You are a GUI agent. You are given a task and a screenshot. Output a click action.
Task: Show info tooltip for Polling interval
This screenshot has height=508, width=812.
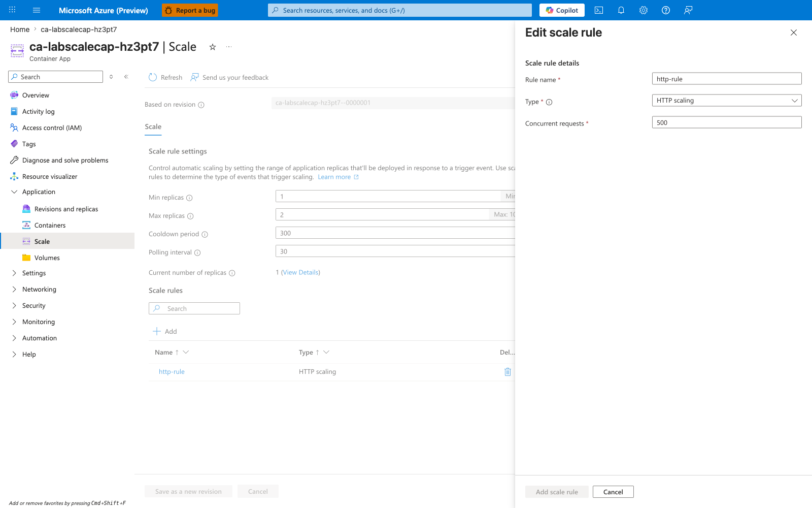pyautogui.click(x=197, y=252)
